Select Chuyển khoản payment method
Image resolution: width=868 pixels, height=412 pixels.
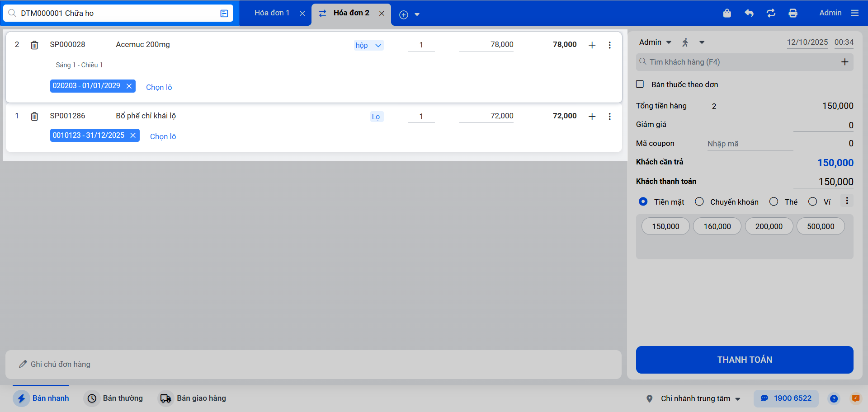(699, 201)
